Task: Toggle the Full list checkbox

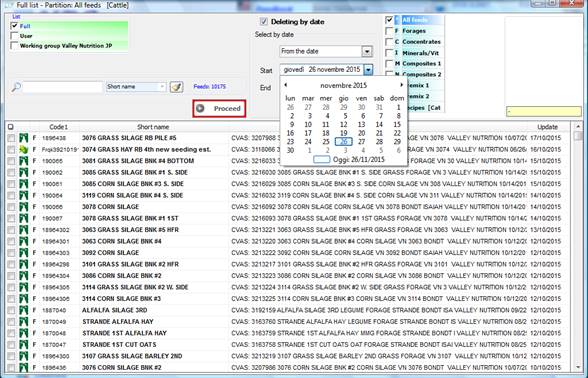Action: (14, 26)
